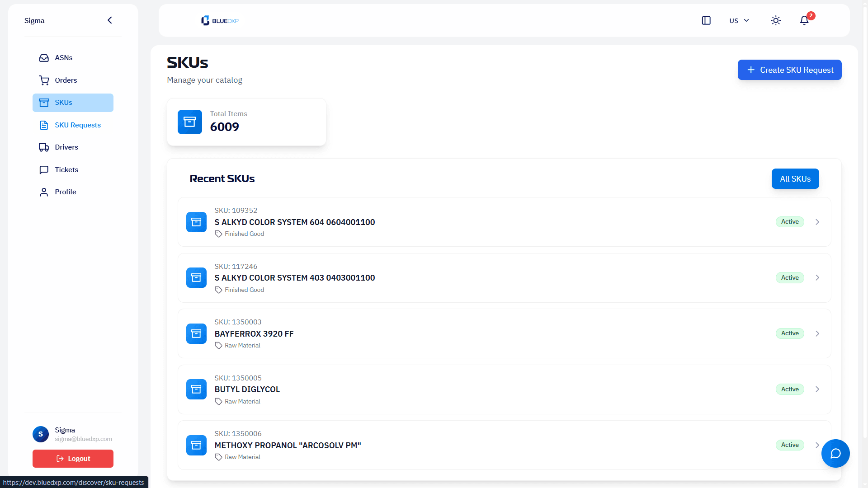Click the Total Items box icon
Screen dimensions: 868x488
coord(190,122)
